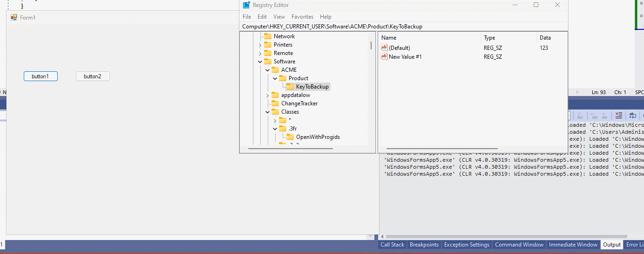The width and height of the screenshot is (644, 254).
Task: Collapse the .3fr registry key
Action: [x=275, y=129]
